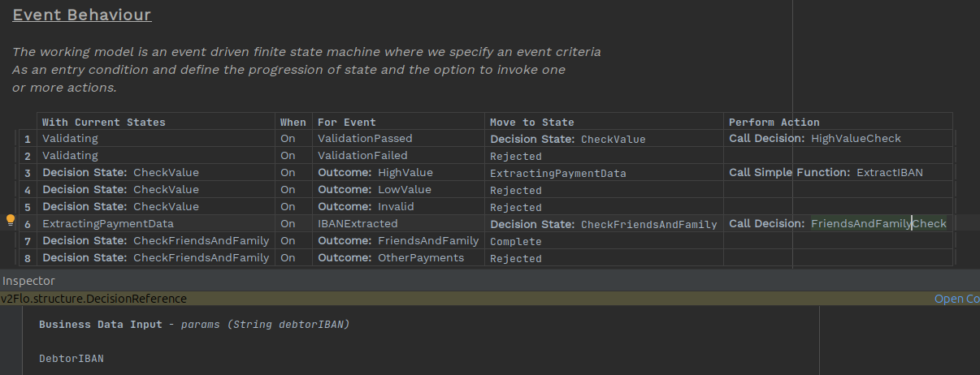Select the Inspector panel title
The image size is (980, 375).
click(x=28, y=281)
